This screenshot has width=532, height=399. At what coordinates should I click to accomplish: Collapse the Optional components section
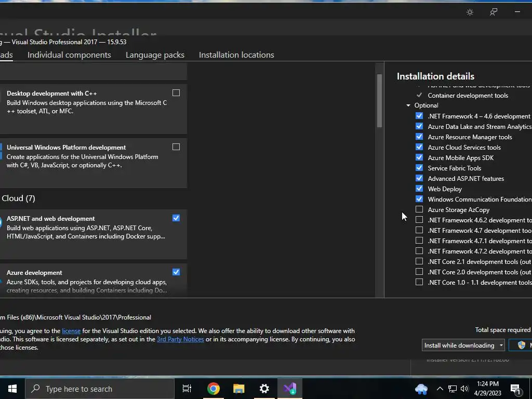pos(408,105)
